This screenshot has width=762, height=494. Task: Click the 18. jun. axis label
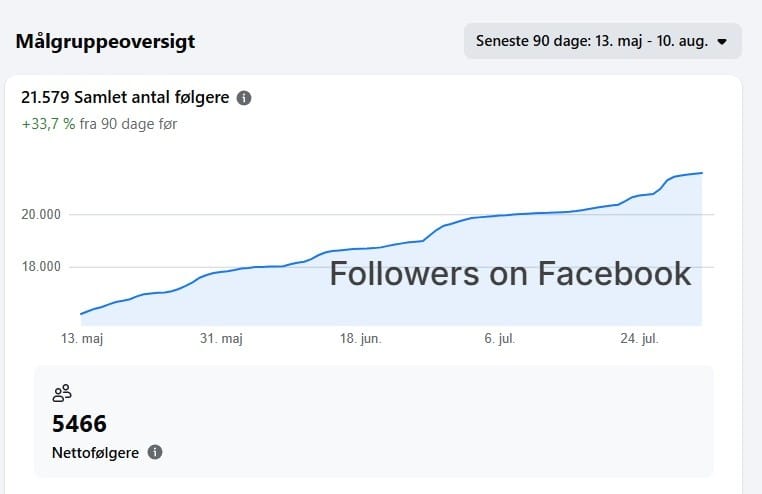pos(361,338)
